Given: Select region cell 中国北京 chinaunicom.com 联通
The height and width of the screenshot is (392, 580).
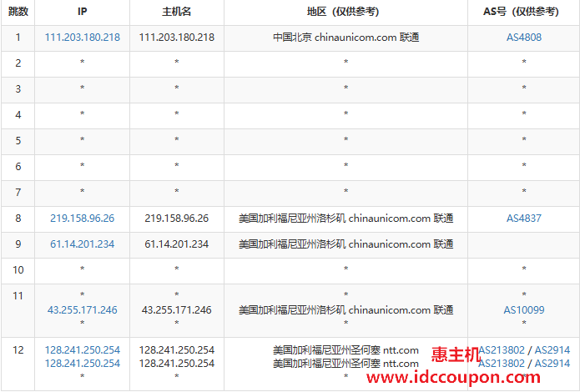Looking at the screenshot, I should (345, 38).
